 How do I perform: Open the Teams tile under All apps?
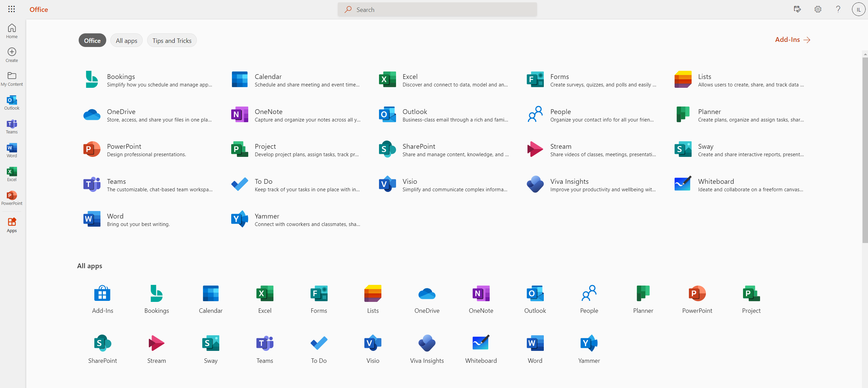[x=265, y=349]
